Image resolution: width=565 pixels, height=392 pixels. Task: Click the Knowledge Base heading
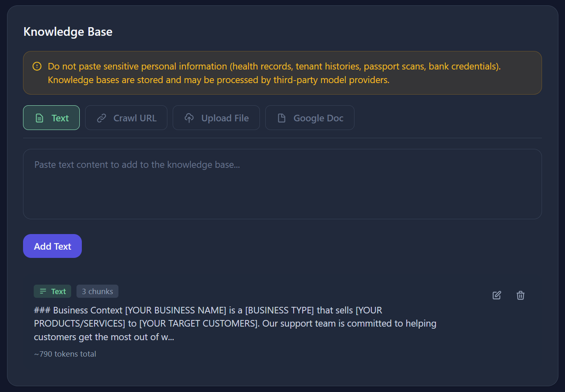67,32
